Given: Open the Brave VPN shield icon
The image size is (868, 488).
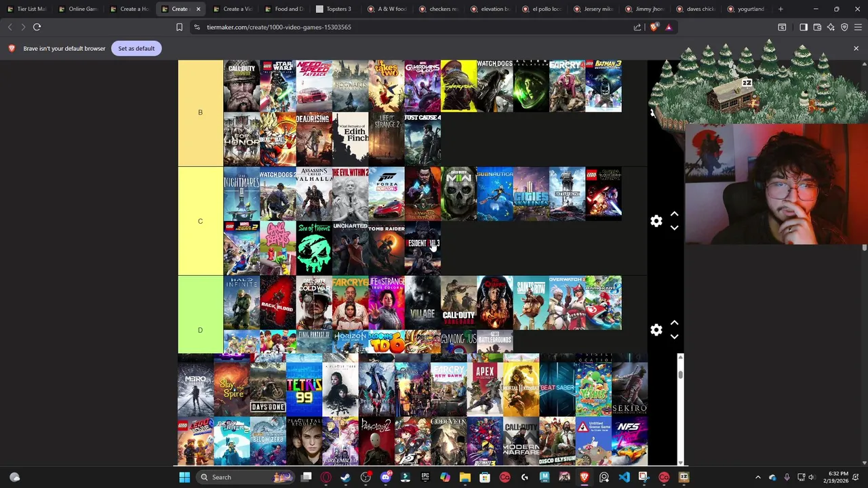Looking at the screenshot, I should [844, 27].
